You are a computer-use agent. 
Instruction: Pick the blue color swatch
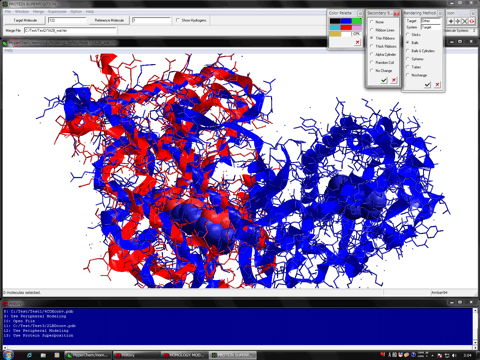(346, 21)
